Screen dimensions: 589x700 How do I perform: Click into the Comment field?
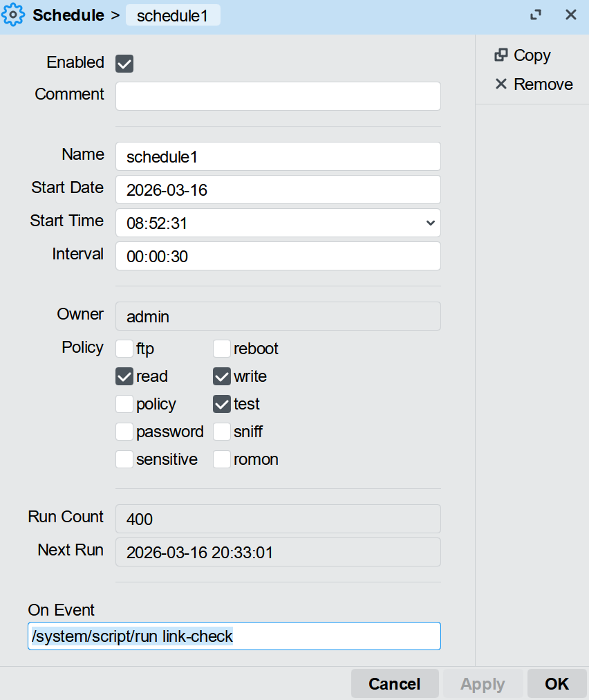[x=278, y=96]
